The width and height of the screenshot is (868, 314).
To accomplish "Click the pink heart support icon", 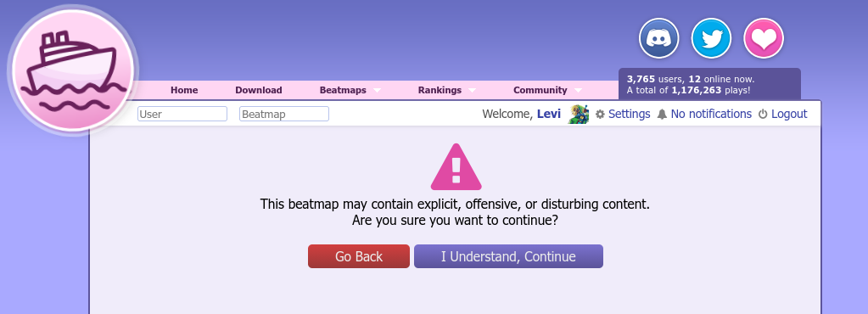I will coord(764,38).
